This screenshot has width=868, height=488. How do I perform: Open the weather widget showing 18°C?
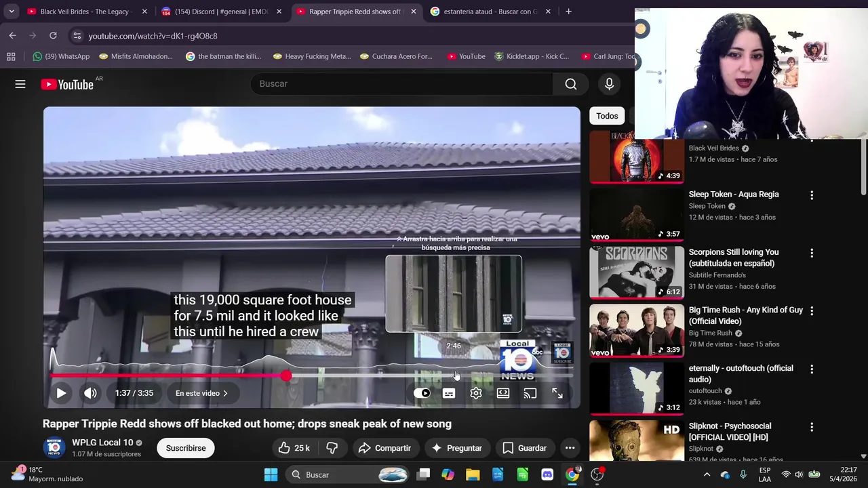click(47, 474)
